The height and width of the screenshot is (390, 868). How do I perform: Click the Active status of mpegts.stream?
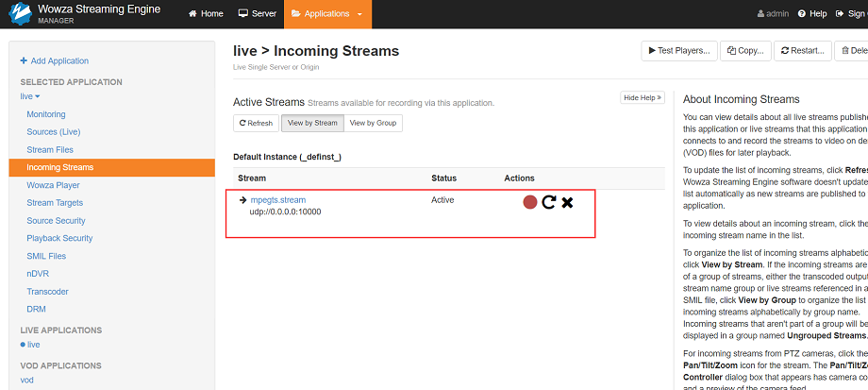[x=442, y=200]
